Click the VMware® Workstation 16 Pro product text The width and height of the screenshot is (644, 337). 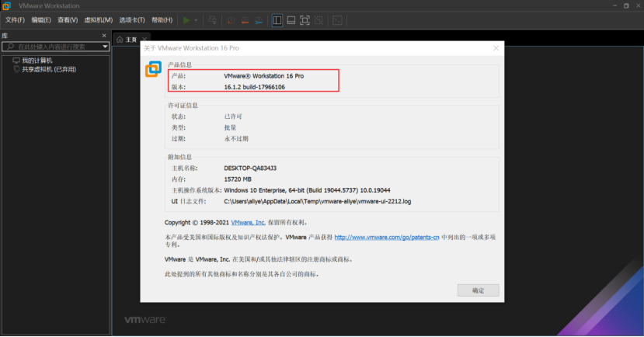coord(263,76)
